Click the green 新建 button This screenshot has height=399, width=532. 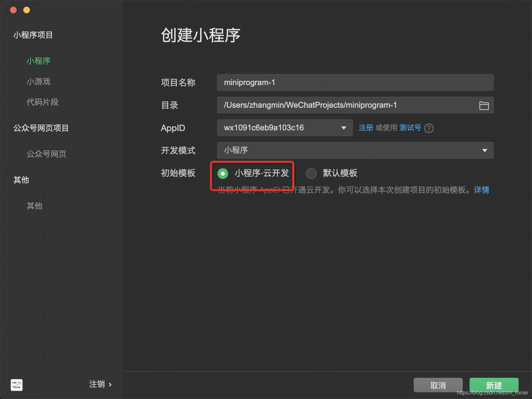pyautogui.click(x=494, y=385)
